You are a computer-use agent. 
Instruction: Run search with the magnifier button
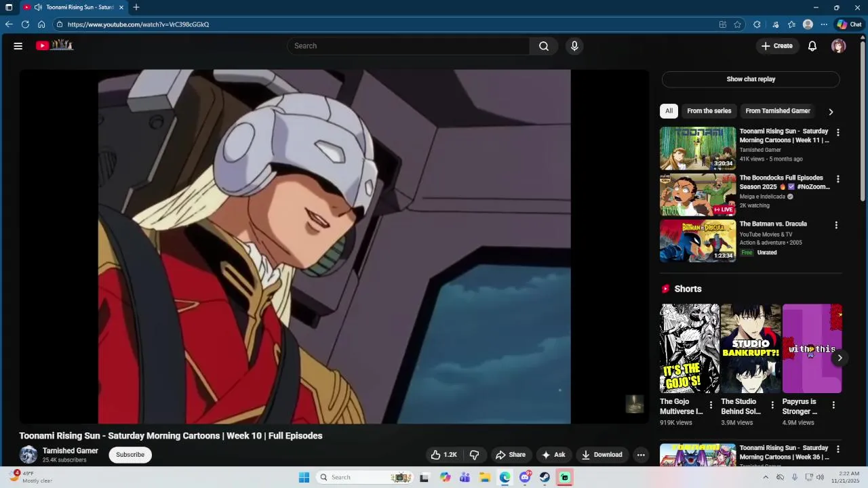544,46
